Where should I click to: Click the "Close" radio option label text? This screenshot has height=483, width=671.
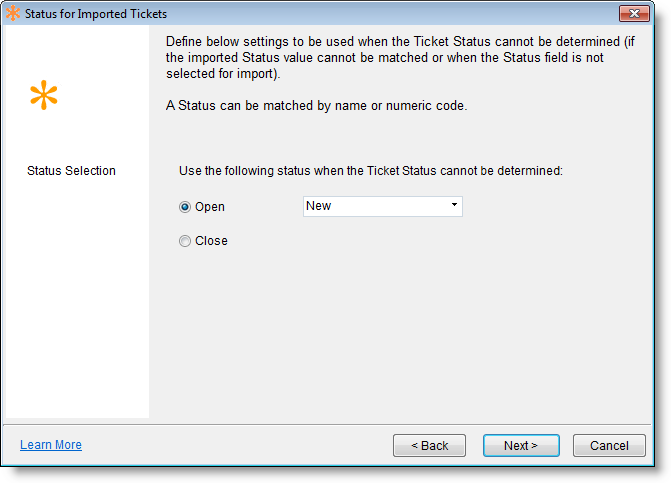point(211,241)
